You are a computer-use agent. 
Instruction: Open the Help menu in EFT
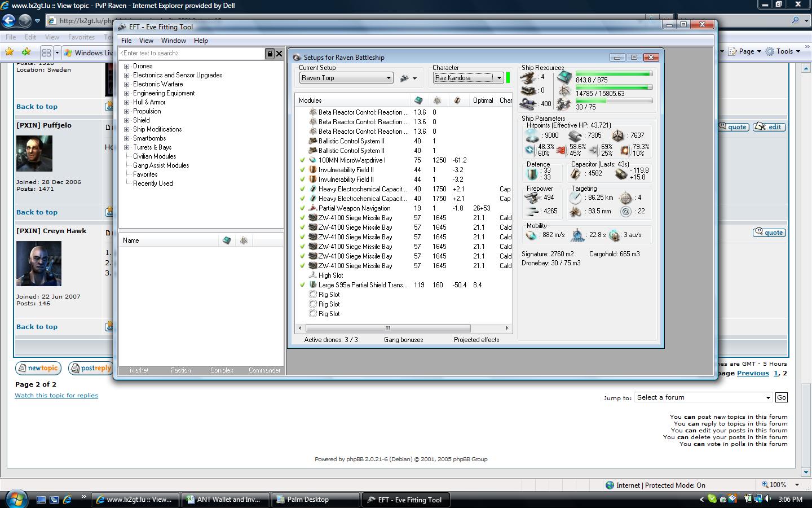(x=201, y=41)
